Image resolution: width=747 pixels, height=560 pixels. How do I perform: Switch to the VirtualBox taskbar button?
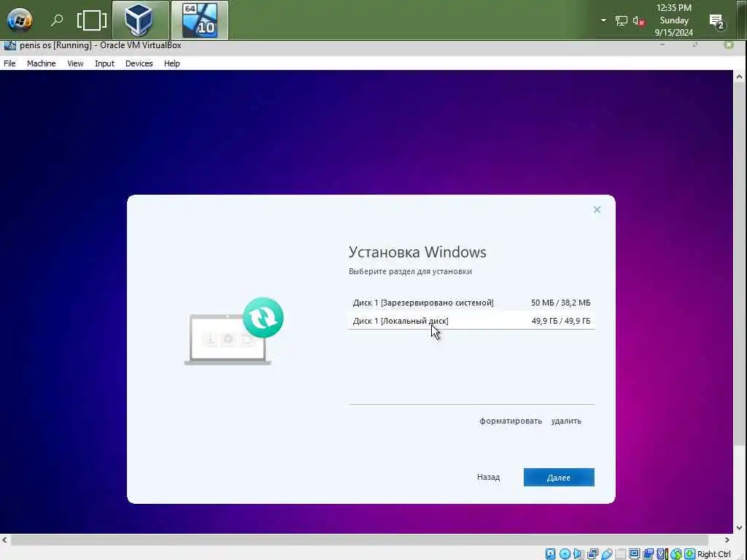click(x=141, y=20)
